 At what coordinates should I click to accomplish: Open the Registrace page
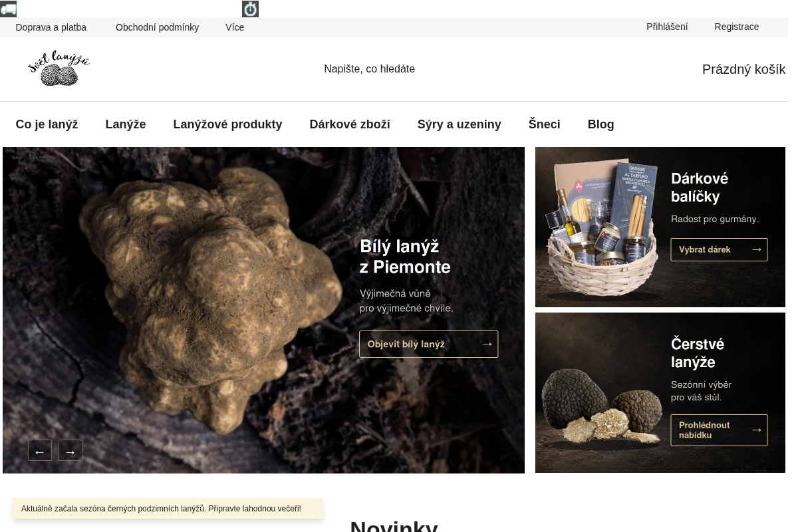pos(737,27)
